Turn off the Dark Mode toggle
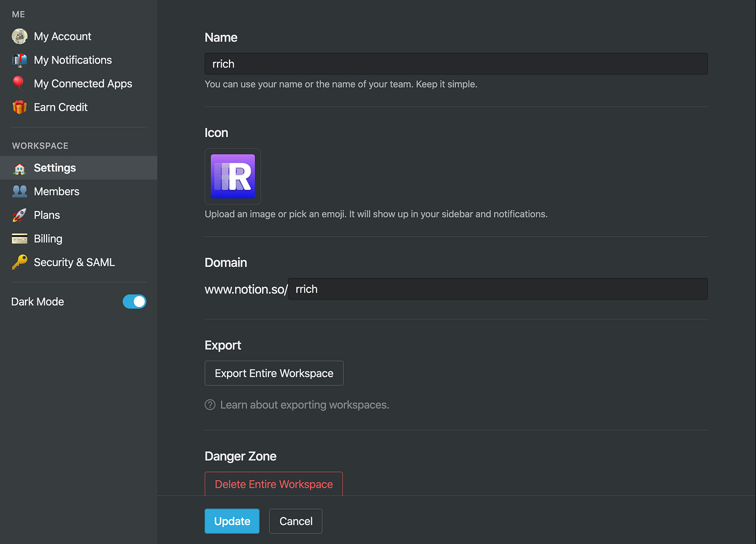This screenshot has height=544, width=756. (134, 302)
